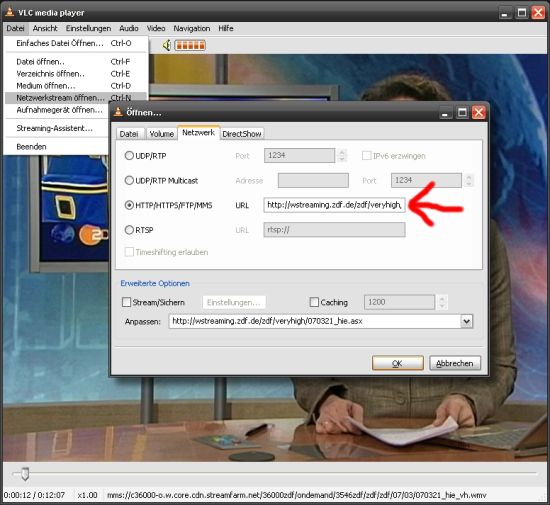Maximize the VLC media player window
Image resolution: width=550 pixels, height=505 pixels.
pos(522,13)
